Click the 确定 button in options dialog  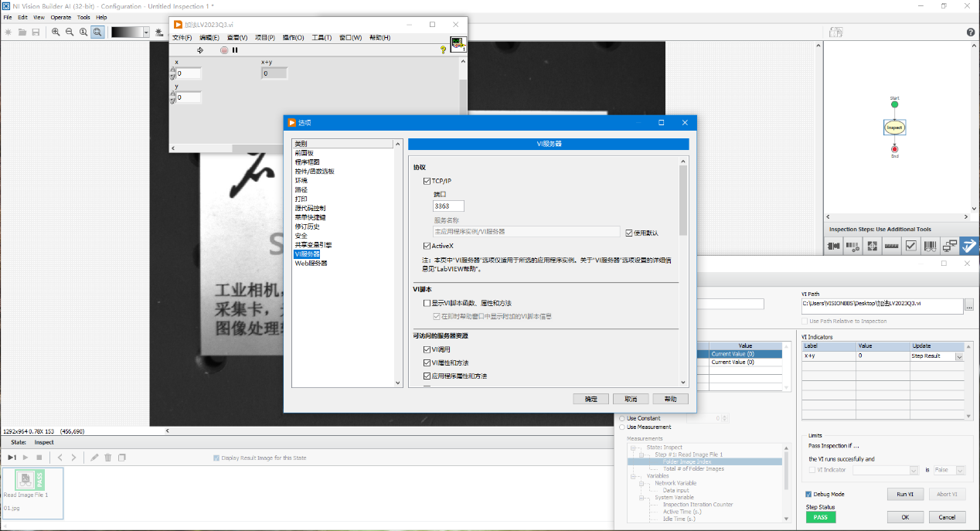pos(591,399)
